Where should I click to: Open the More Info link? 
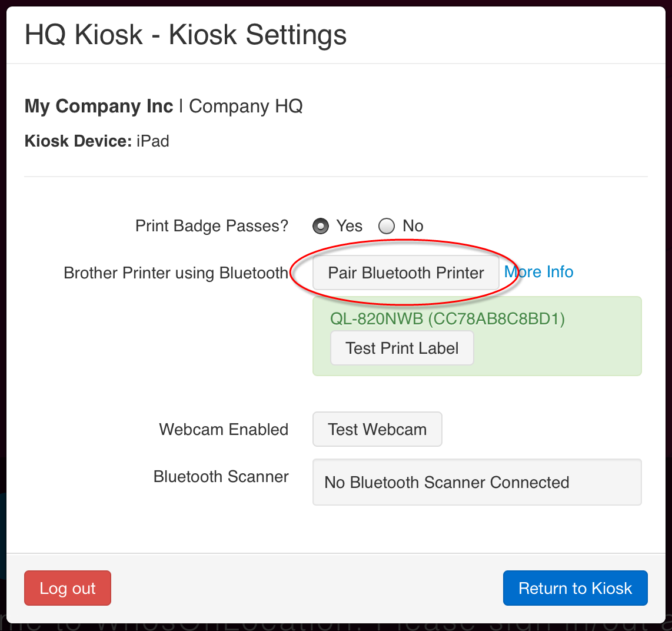pos(538,272)
